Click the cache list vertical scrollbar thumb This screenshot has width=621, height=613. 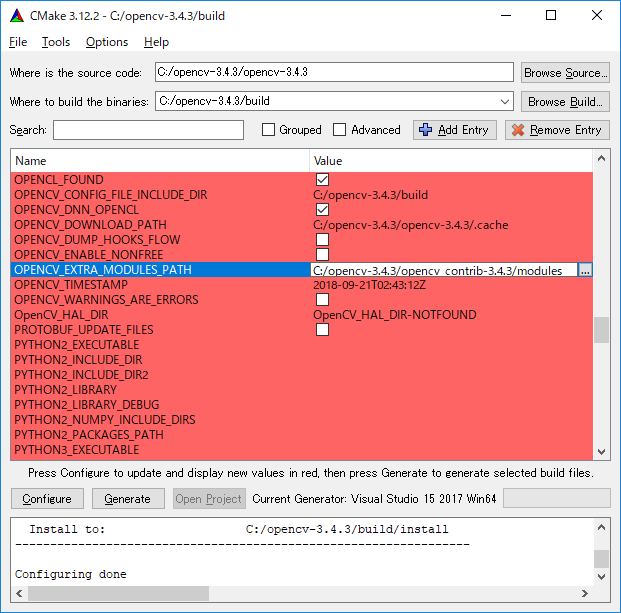[601, 330]
